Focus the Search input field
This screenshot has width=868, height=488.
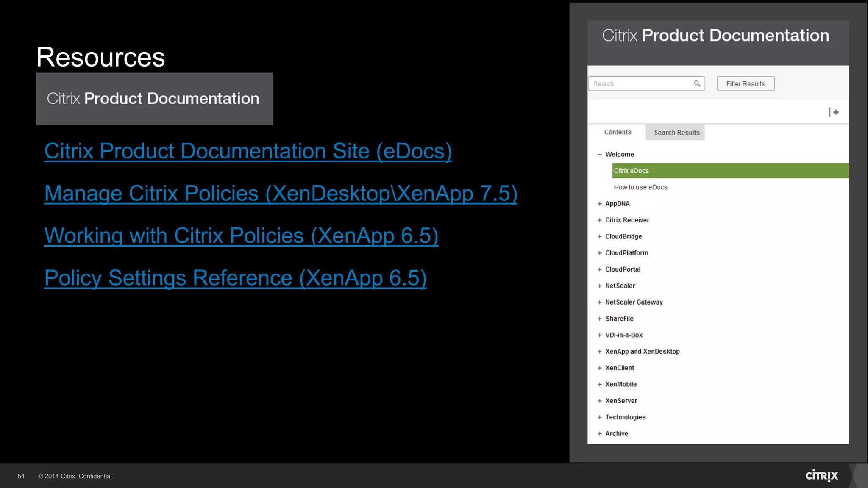click(x=646, y=83)
